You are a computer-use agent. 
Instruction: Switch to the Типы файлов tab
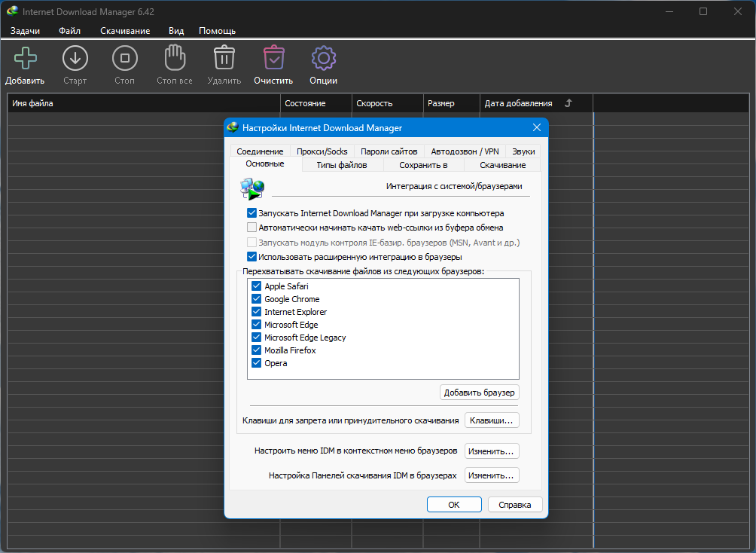[x=342, y=165]
